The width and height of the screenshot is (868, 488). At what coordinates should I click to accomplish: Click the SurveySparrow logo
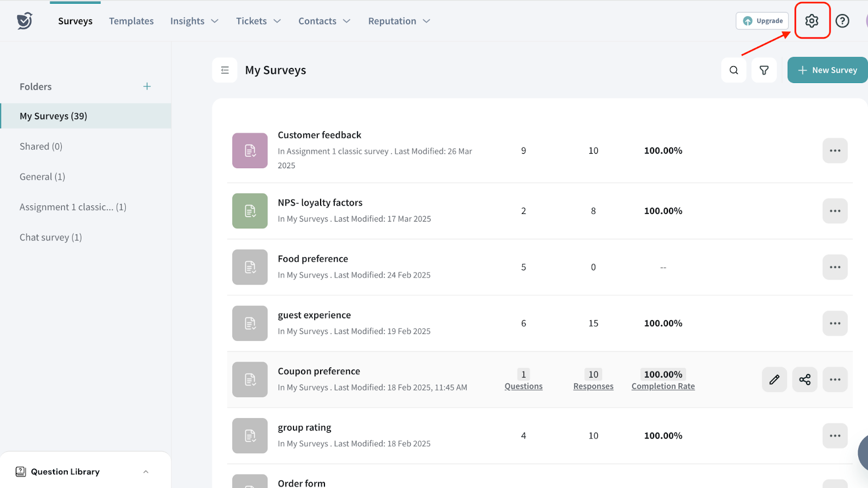tap(24, 21)
